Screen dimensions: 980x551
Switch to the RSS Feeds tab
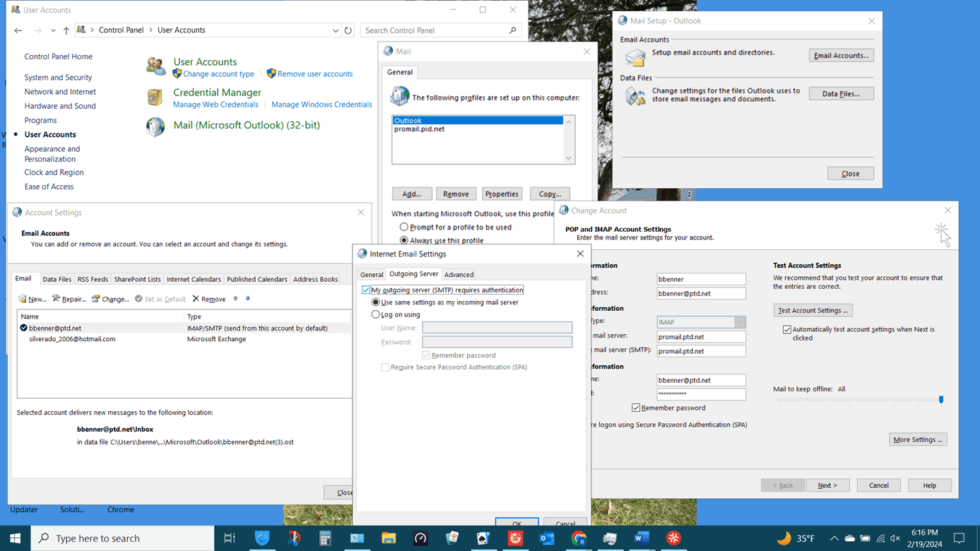pos(93,280)
